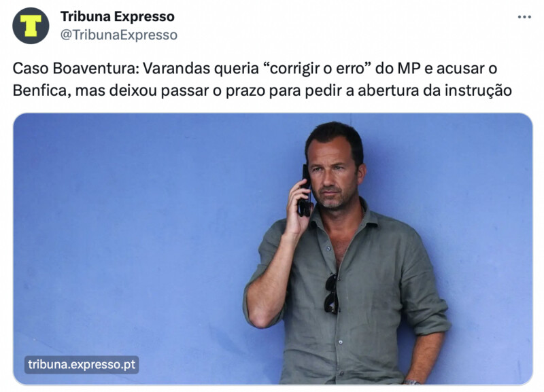This screenshot has width=544, height=392.
Task: Click the word Varandas in the tweet
Action: pos(176,69)
